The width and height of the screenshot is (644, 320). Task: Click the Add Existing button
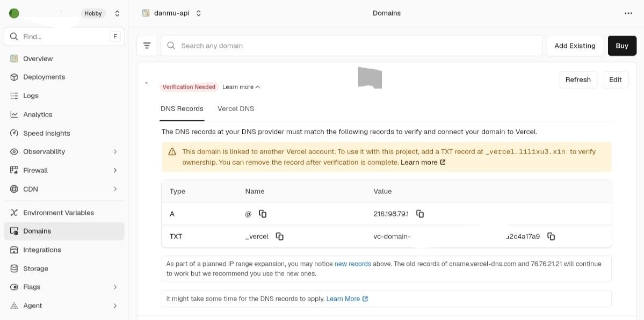coord(575,46)
